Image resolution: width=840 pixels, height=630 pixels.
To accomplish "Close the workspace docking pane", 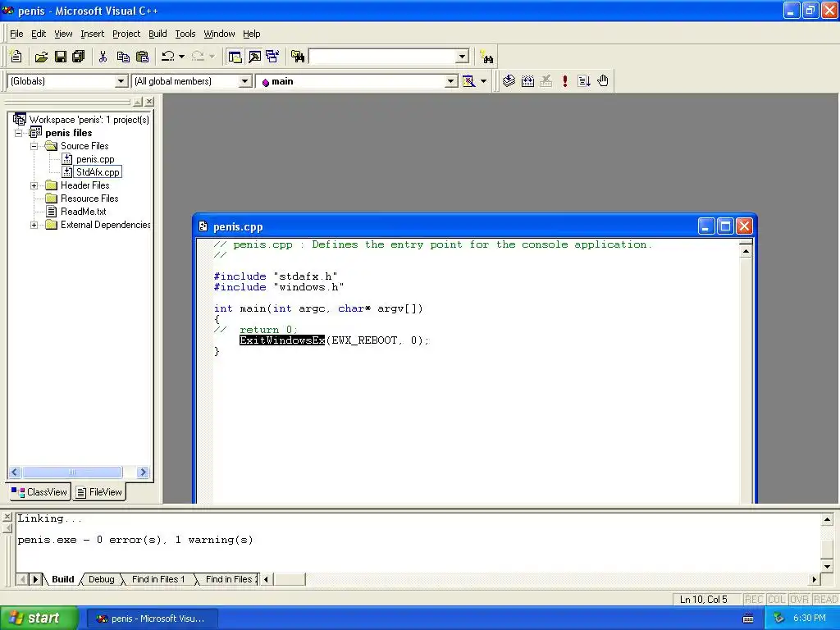I will 149,101.
